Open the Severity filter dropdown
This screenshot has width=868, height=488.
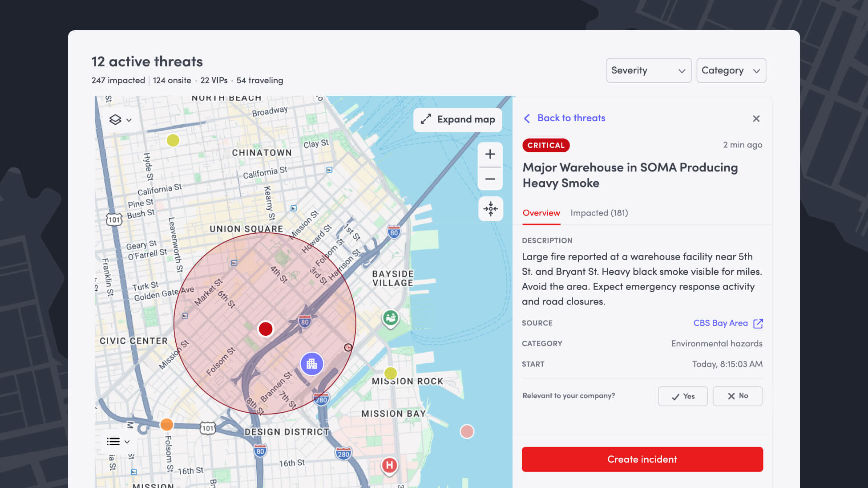649,70
